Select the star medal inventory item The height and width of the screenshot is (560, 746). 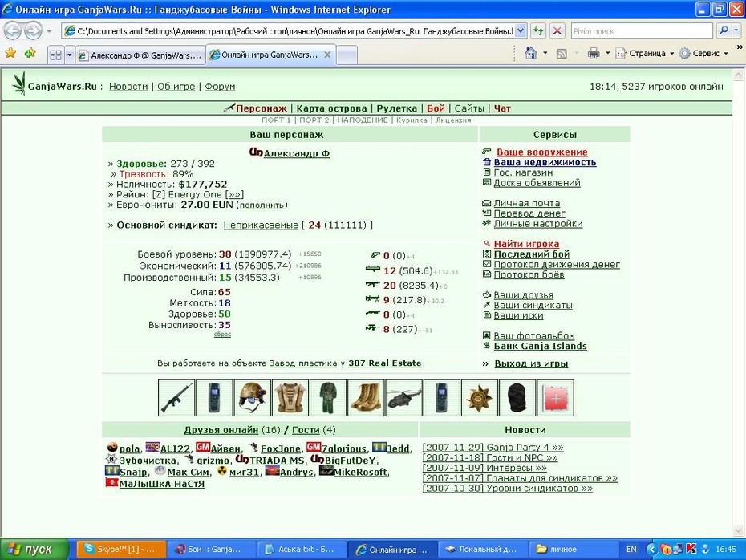(480, 398)
